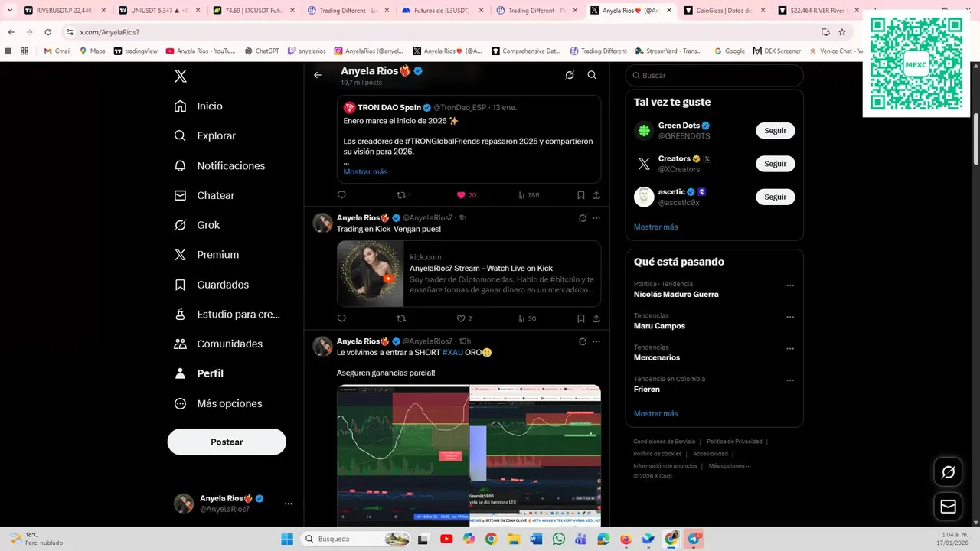The width and height of the screenshot is (980, 551).
Task: Open the ChatGPT bookmark
Action: (x=262, y=51)
